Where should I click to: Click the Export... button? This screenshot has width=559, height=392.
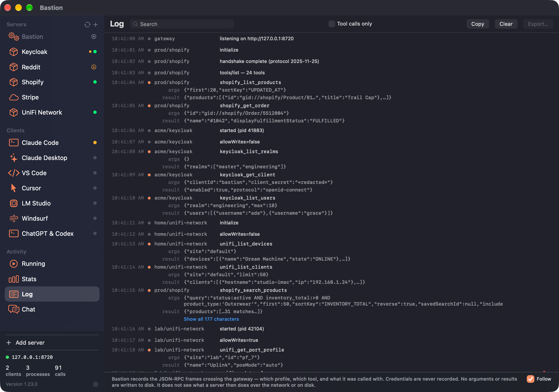pos(538,24)
